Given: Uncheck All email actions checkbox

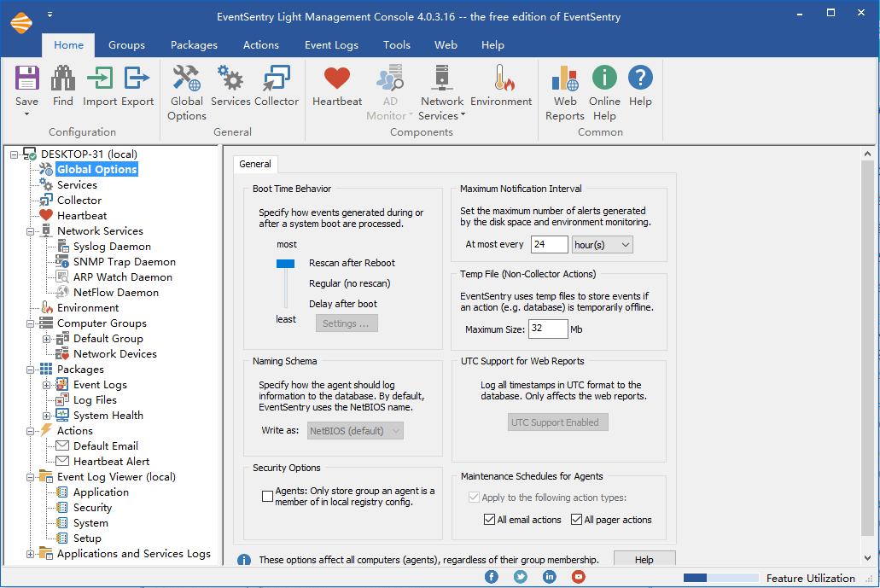Looking at the screenshot, I should tap(489, 520).
